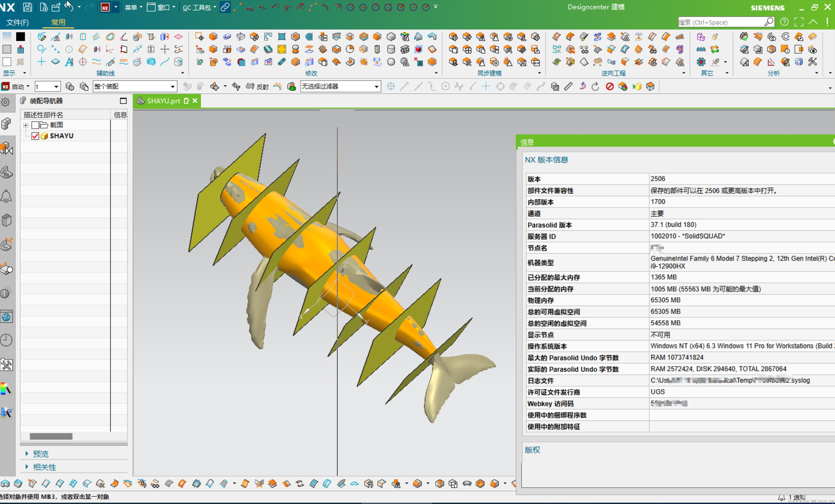Image resolution: width=835 pixels, height=504 pixels.
Task: Click the navigator horizontal scrollbar thumb
Action: coord(51,436)
